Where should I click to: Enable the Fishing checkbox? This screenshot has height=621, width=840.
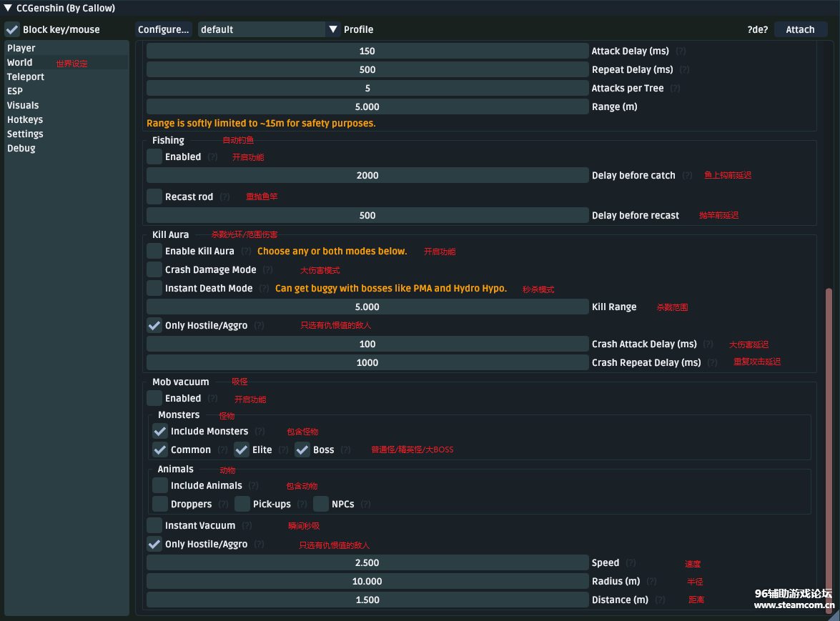coord(154,157)
